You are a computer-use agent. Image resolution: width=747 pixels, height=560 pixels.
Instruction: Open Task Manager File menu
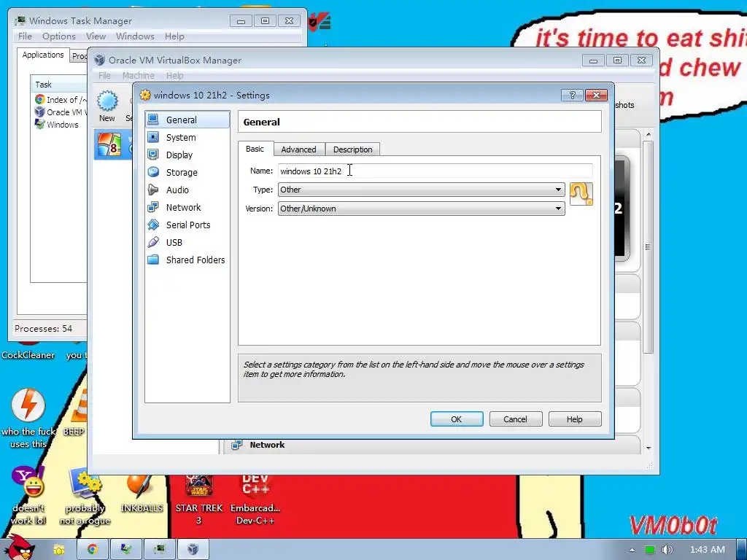click(x=25, y=36)
